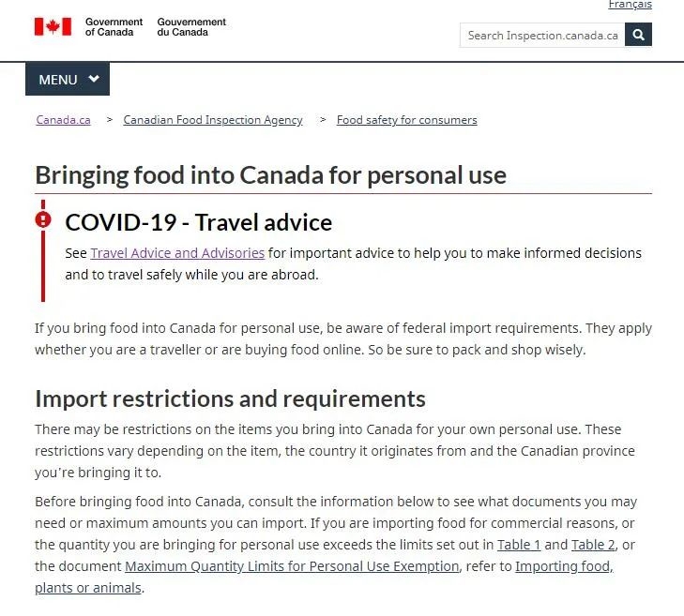The width and height of the screenshot is (684, 616).
Task: Click the Bringing food into Canada heading
Action: click(270, 175)
